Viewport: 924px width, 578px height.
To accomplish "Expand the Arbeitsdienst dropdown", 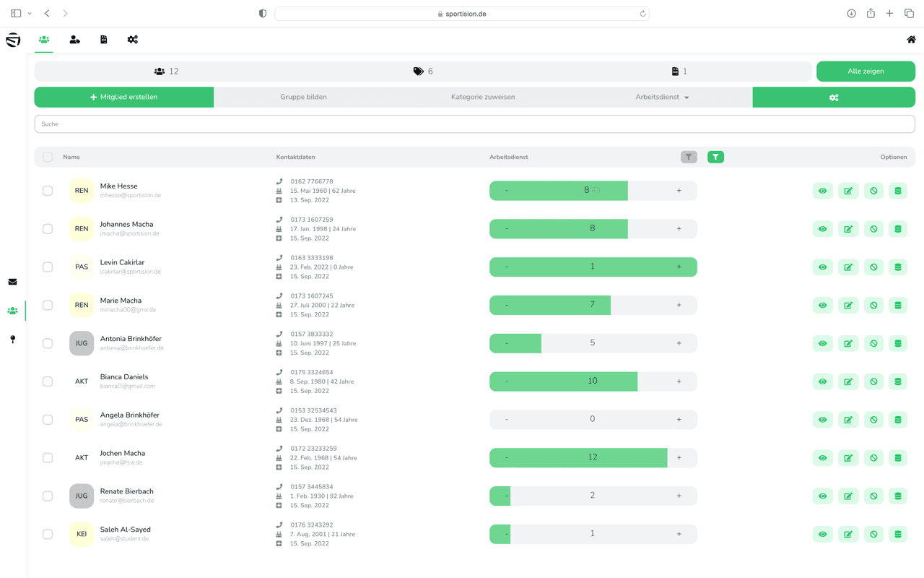I will 662,97.
